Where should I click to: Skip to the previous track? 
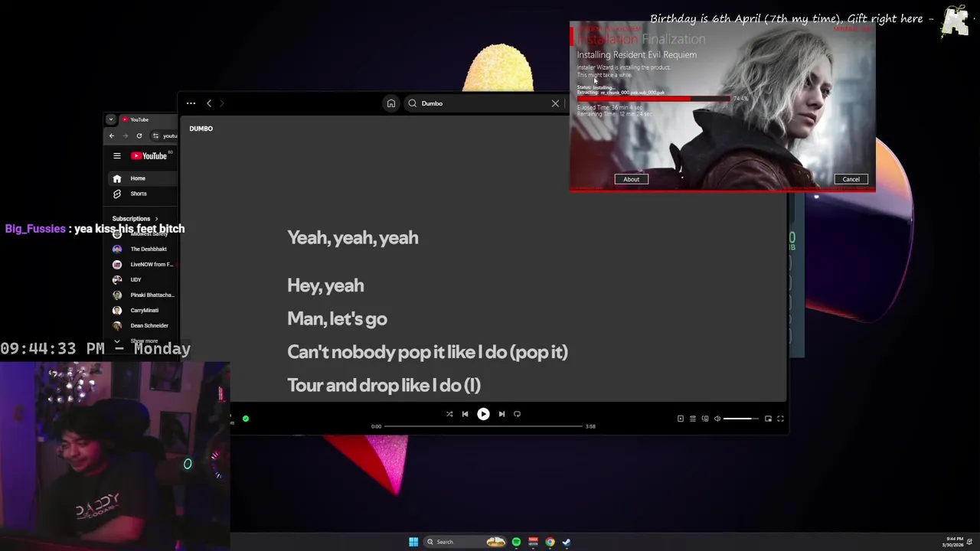[465, 414]
